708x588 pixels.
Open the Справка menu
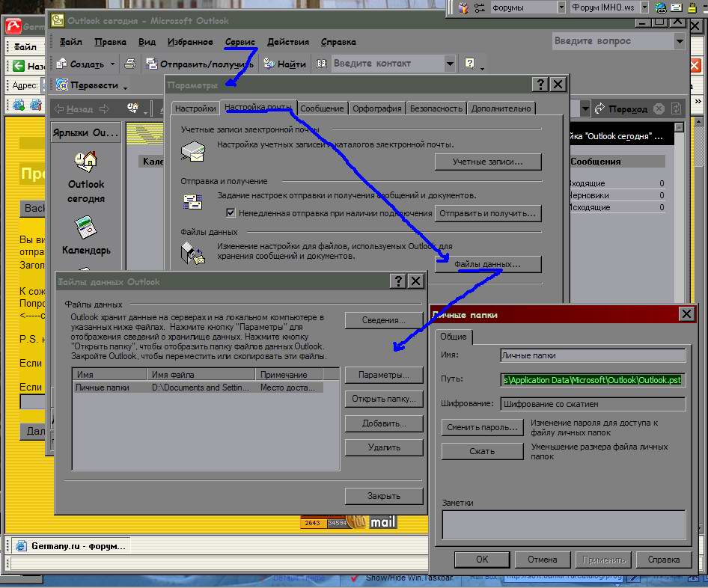tap(338, 42)
